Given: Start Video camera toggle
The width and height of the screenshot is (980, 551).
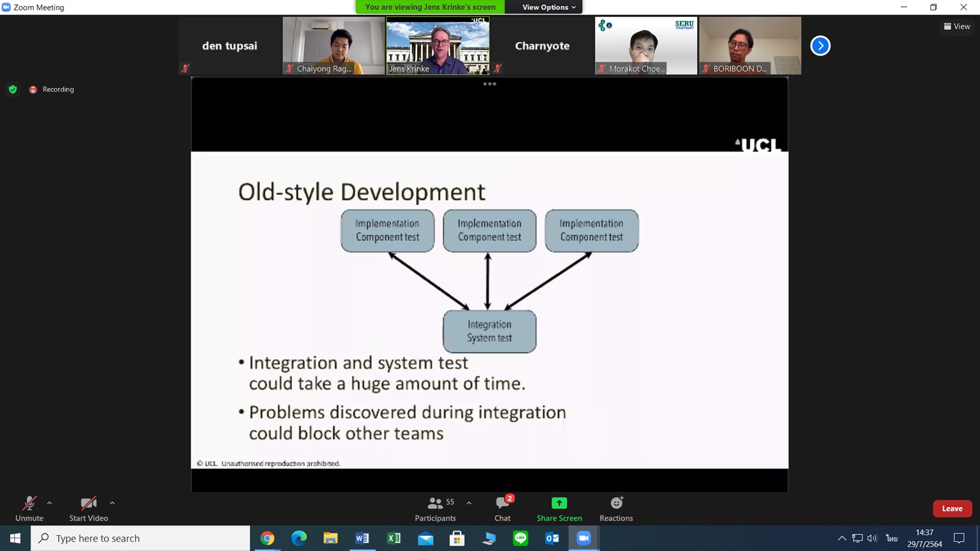Looking at the screenshot, I should [89, 508].
